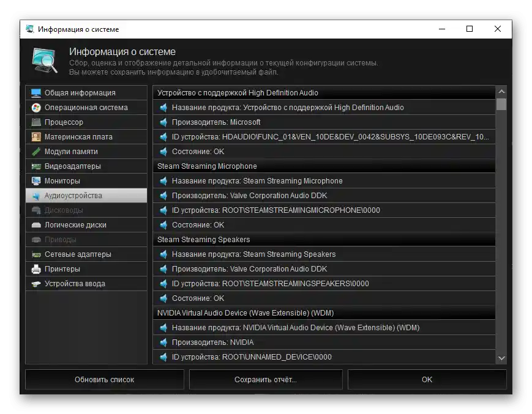Confirm with the OK button
The image size is (532, 414).
[427, 380]
